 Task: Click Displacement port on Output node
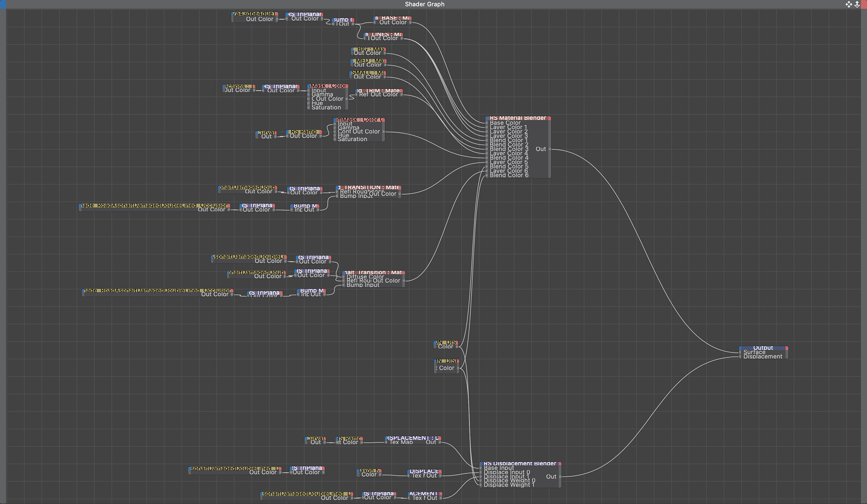point(741,356)
